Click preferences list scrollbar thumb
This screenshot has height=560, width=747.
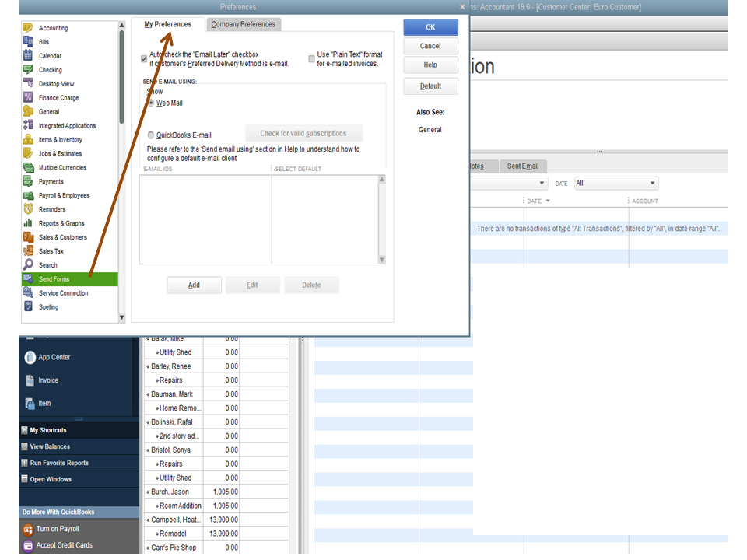click(122, 76)
